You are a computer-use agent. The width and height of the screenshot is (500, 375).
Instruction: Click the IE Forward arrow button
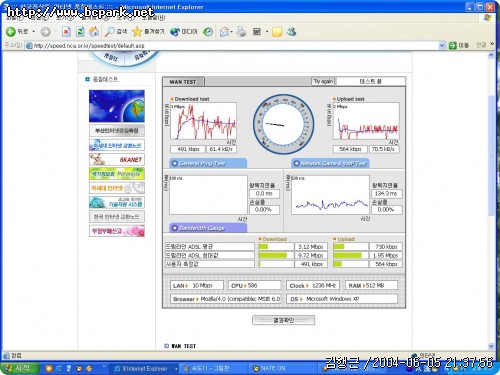coord(45,32)
